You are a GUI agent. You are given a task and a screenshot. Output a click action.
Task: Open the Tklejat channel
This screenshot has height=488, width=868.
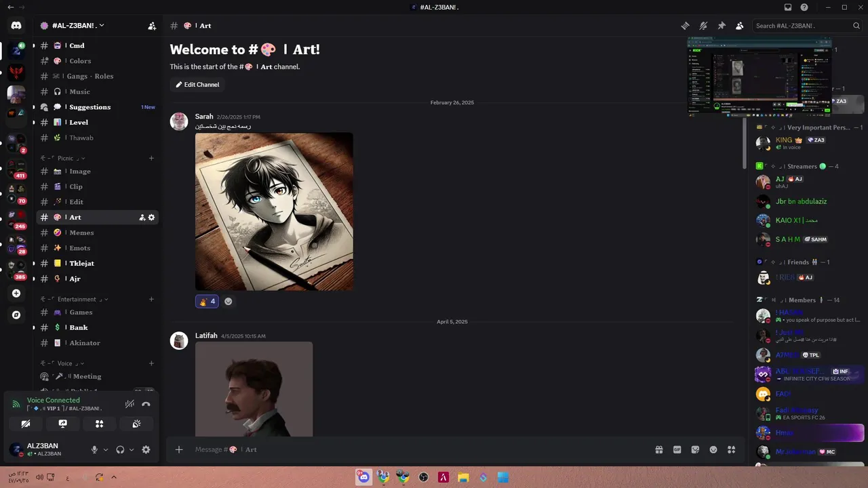(97, 264)
